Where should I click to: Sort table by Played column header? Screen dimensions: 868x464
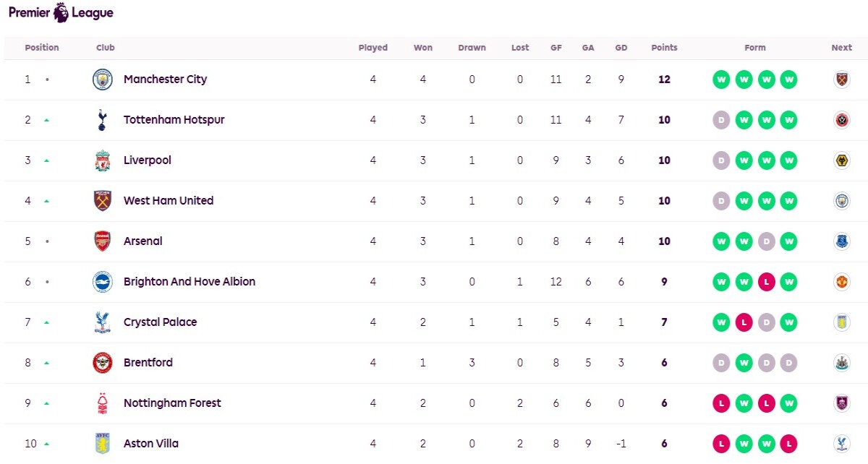point(373,48)
